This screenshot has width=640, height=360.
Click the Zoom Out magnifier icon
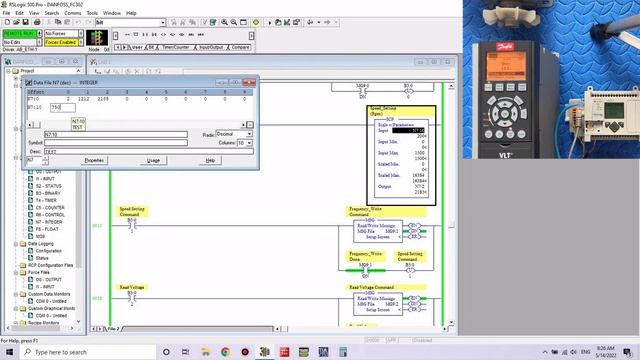(x=234, y=22)
